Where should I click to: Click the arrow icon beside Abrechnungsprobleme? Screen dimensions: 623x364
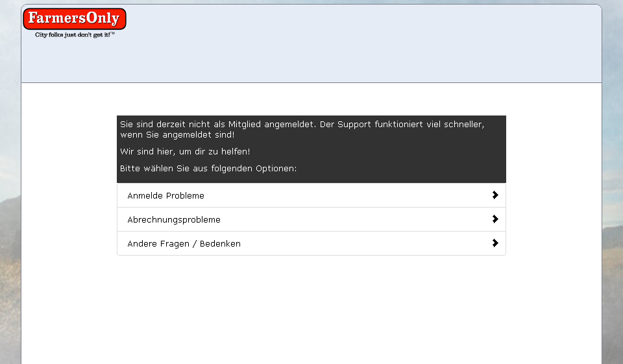click(x=495, y=219)
